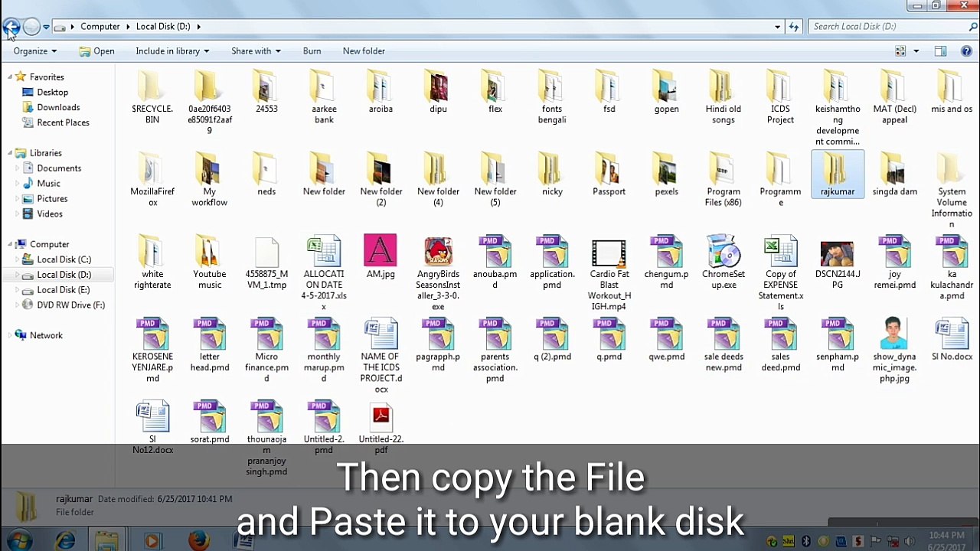The image size is (980, 551).
Task: Expand the Network tree node
Action: tap(10, 335)
